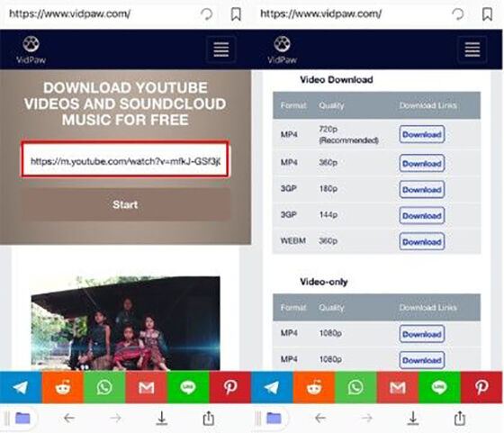Go forward in the right browser
This screenshot has width=504, height=433.
[x=367, y=419]
